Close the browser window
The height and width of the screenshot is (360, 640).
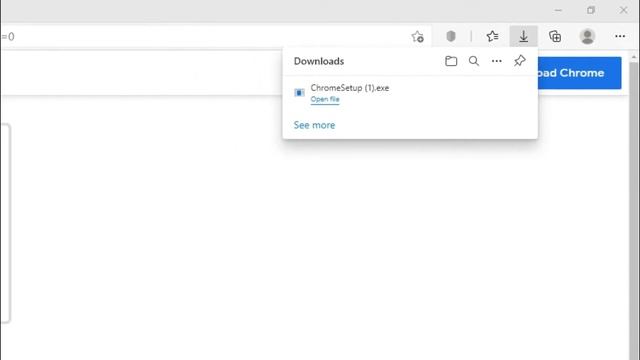pyautogui.click(x=623, y=10)
